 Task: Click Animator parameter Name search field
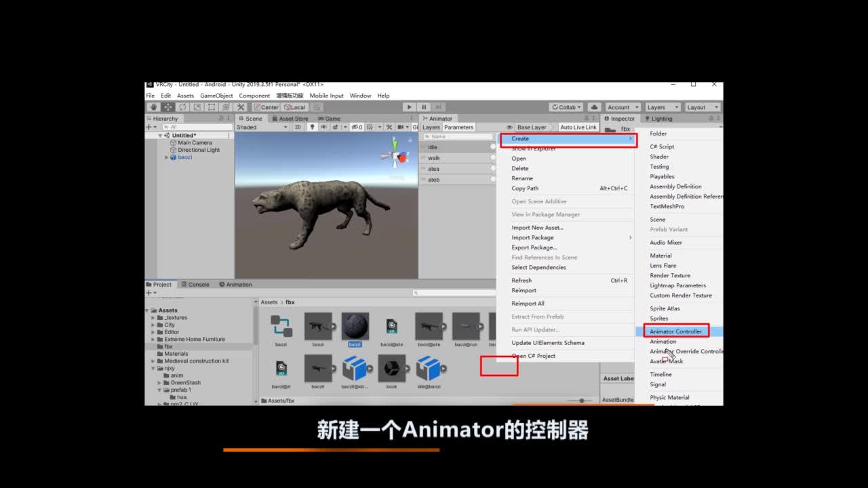(x=458, y=137)
